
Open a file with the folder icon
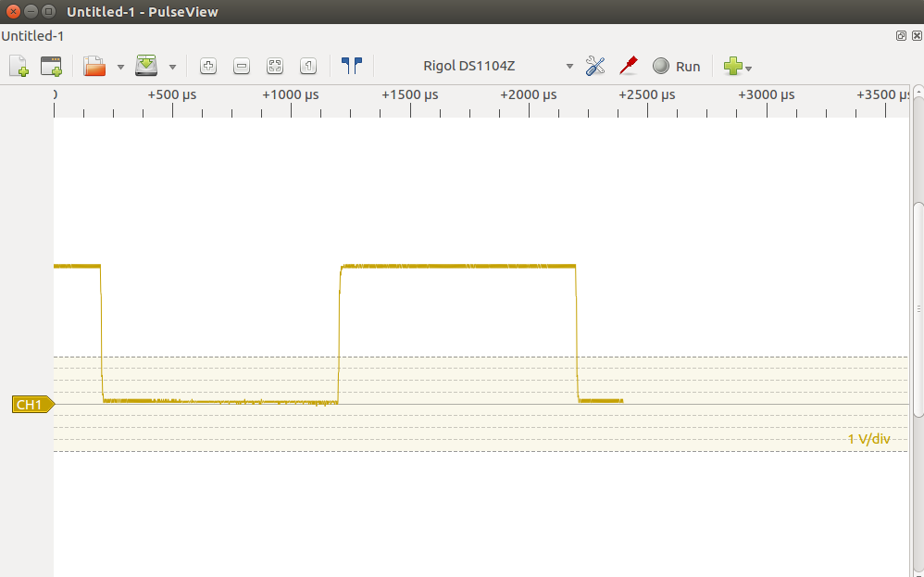(x=94, y=66)
